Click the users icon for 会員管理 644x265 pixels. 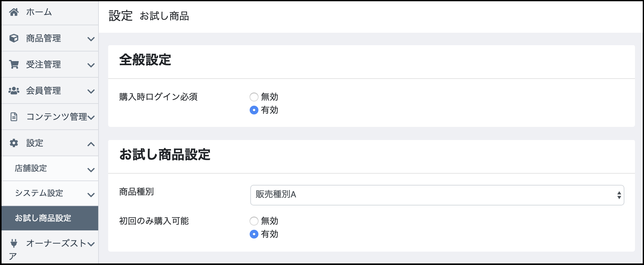14,90
